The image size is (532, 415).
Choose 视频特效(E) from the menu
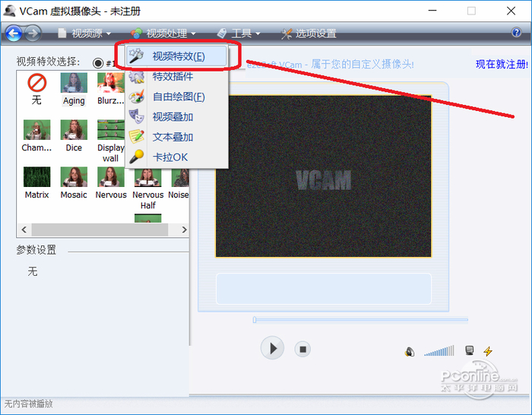(176, 56)
